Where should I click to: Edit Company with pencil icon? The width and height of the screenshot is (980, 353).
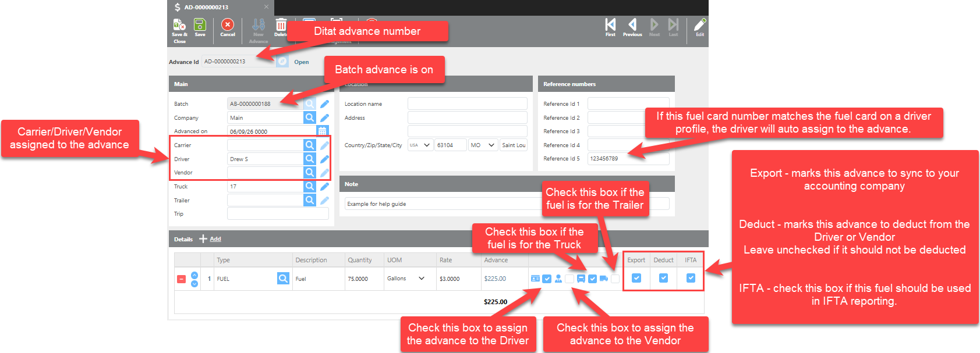tap(324, 117)
